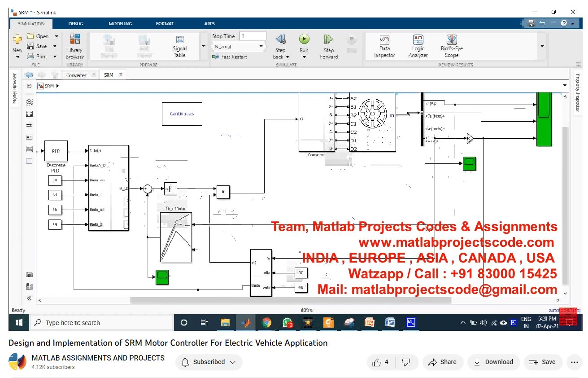
Task: Switch to the Converter model tab
Action: (76, 75)
